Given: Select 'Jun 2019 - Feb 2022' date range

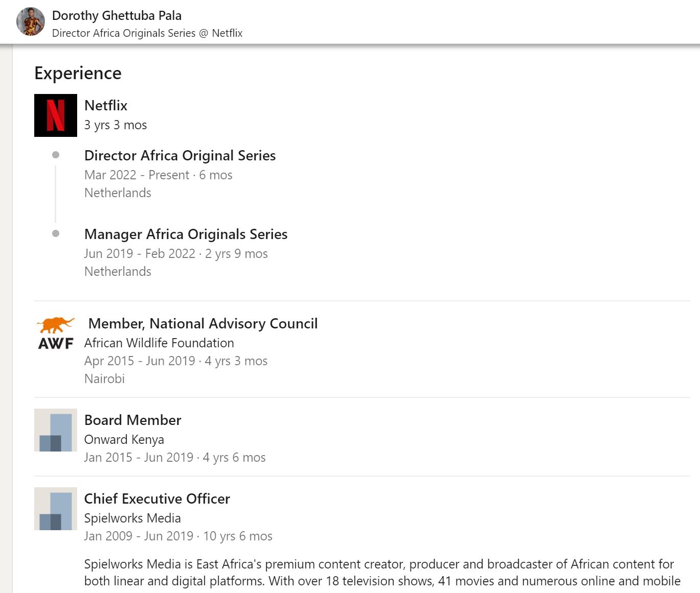Looking at the screenshot, I should tap(140, 253).
